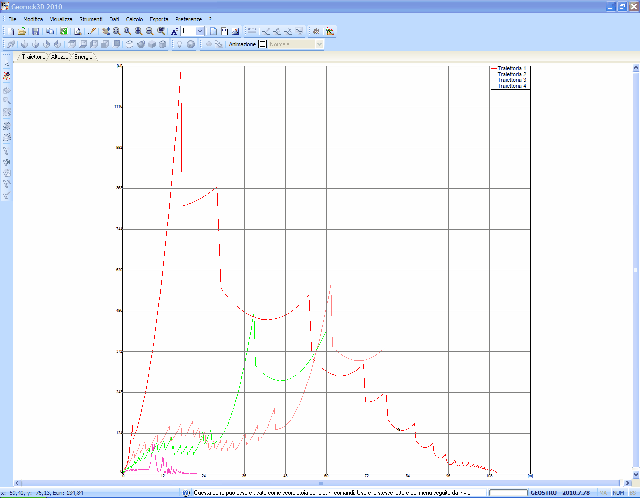Click the top icon in left sidebar
The width and height of the screenshot is (640, 498).
click(x=7, y=64)
